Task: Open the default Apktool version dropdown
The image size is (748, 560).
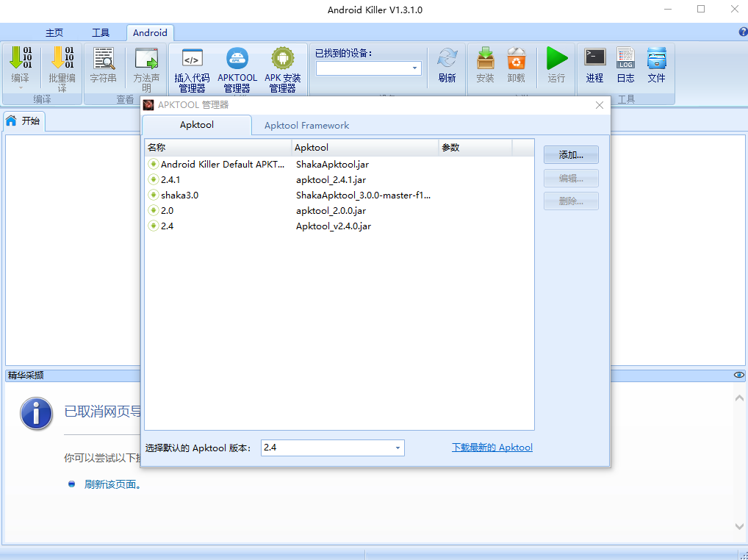Action: point(398,448)
